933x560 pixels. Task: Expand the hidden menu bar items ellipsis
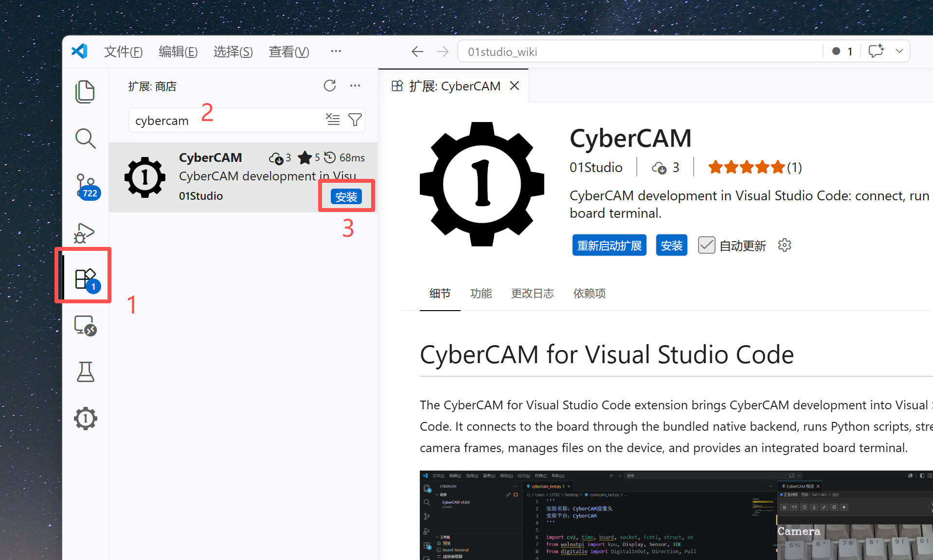(x=336, y=51)
